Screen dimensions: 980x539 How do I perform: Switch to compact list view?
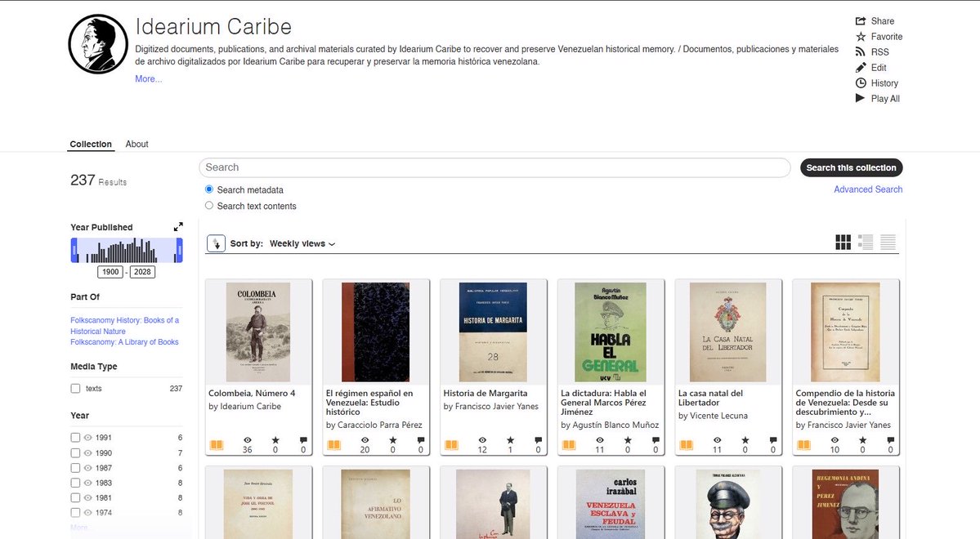tap(888, 243)
